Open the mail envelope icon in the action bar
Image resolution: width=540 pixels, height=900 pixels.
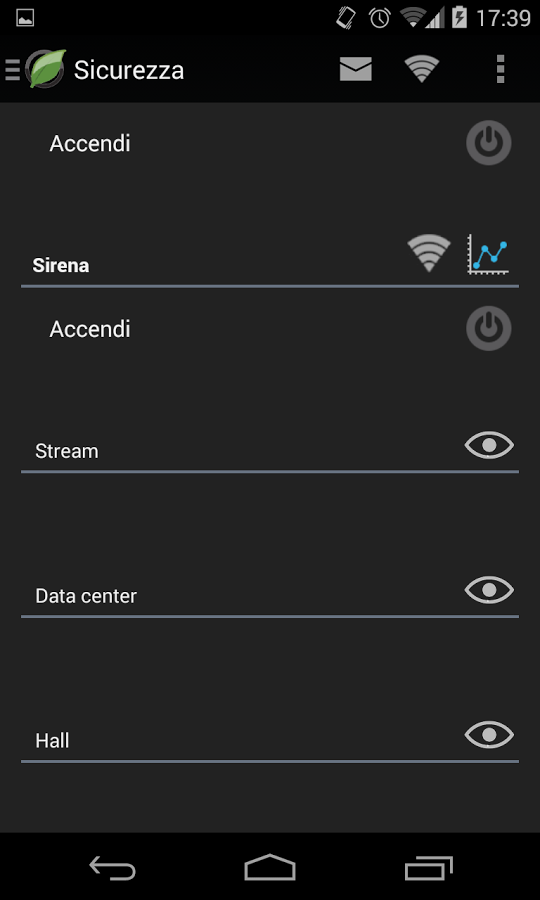point(355,69)
